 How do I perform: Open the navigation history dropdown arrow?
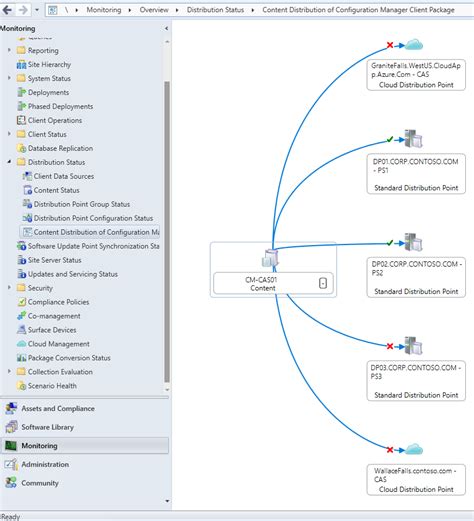point(37,10)
